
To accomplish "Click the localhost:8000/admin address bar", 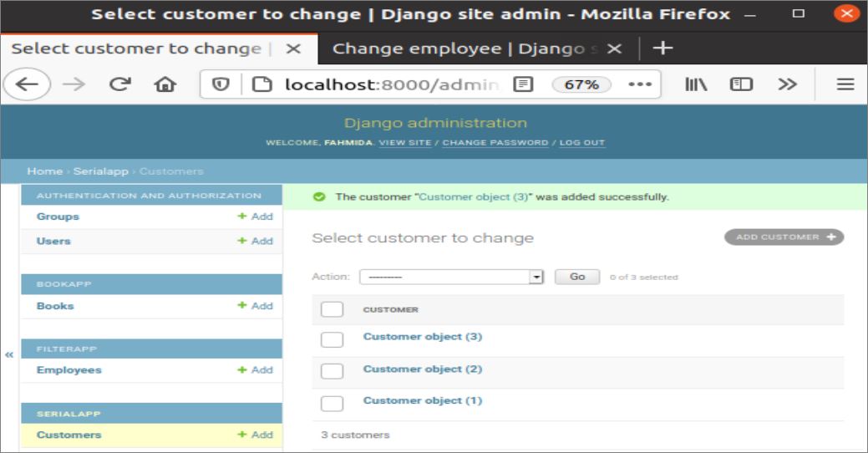I will point(392,84).
